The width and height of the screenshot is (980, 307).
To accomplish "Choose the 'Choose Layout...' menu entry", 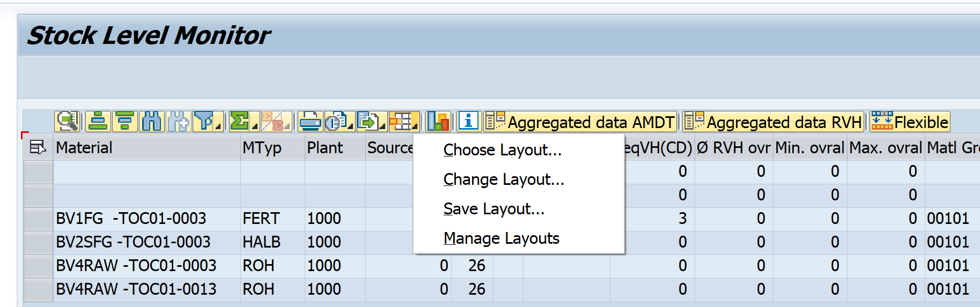I will click(502, 150).
